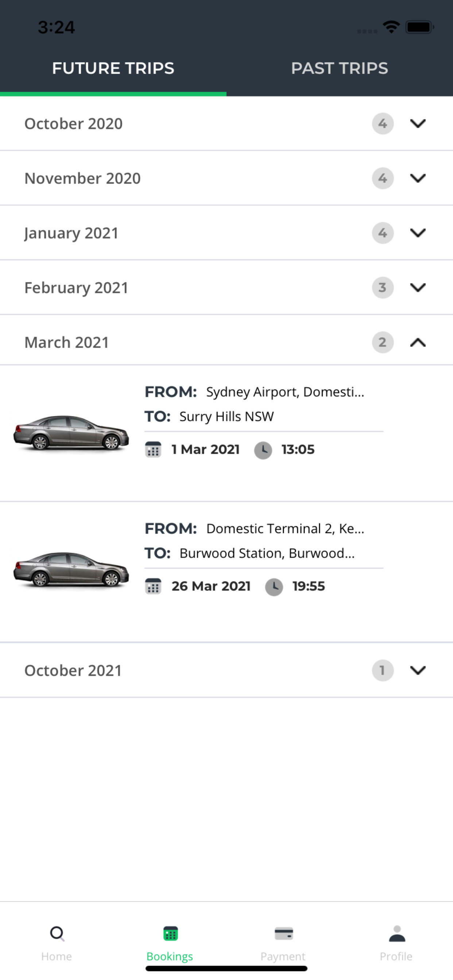Expand November 2020 trips list
Viewport: 453px width, 980px height.
[418, 178]
